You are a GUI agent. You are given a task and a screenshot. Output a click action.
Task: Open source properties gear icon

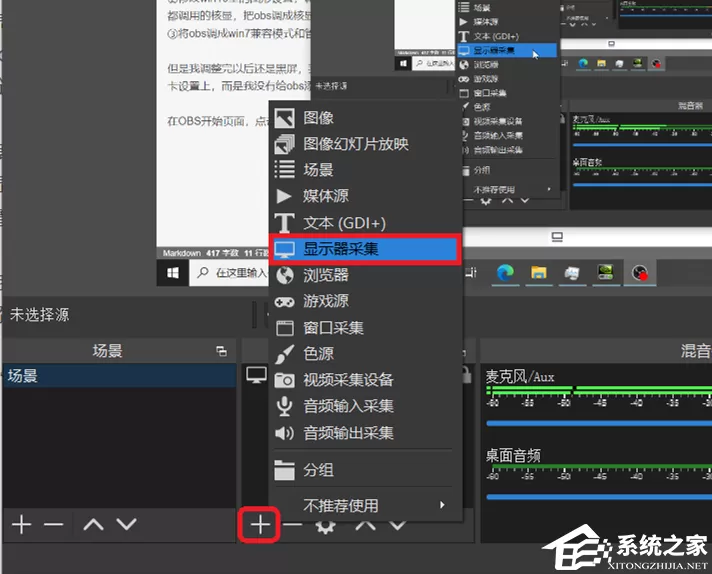point(325,527)
